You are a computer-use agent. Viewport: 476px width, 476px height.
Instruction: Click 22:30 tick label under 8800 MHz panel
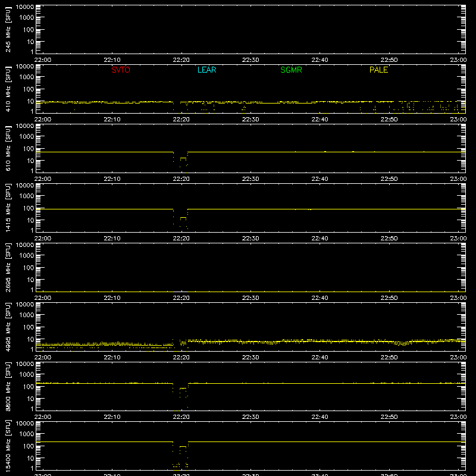click(250, 417)
